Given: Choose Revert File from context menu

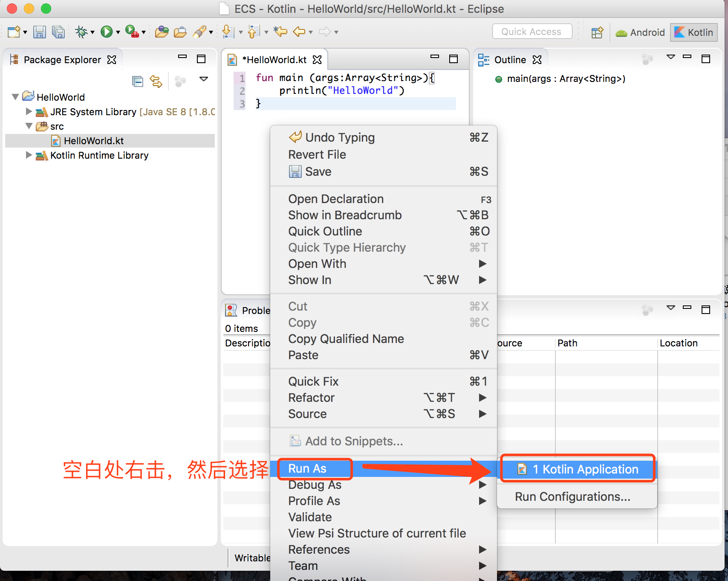Looking at the screenshot, I should (x=384, y=154).
